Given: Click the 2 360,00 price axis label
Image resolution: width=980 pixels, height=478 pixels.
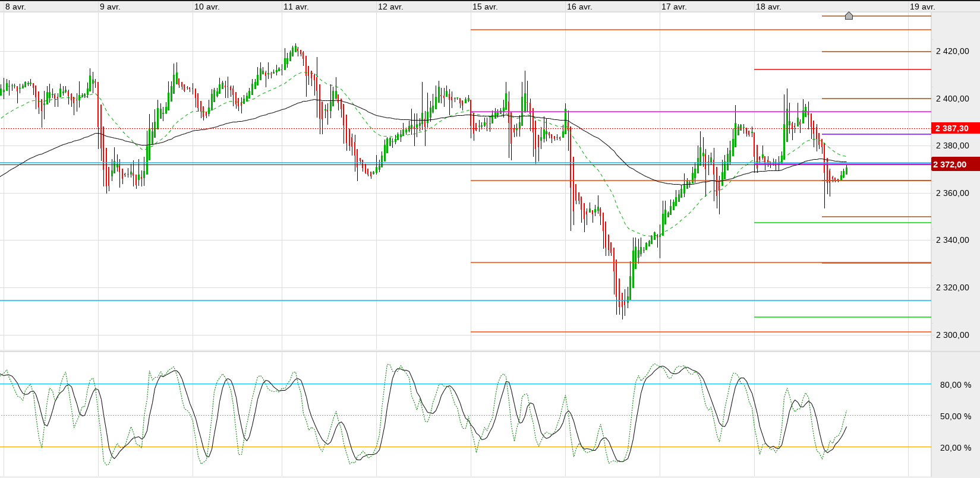Looking at the screenshot, I should click(x=953, y=193).
